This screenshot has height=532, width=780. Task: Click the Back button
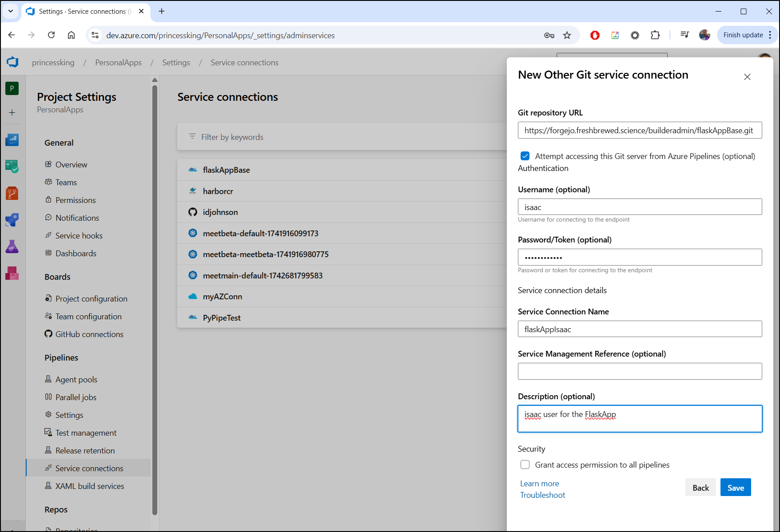tap(700, 487)
